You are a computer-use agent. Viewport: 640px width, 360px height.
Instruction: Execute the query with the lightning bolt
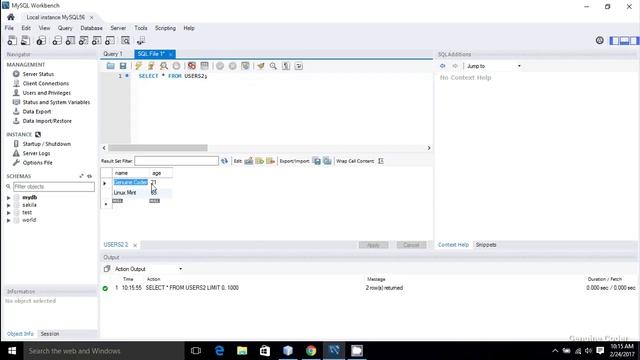(139, 66)
